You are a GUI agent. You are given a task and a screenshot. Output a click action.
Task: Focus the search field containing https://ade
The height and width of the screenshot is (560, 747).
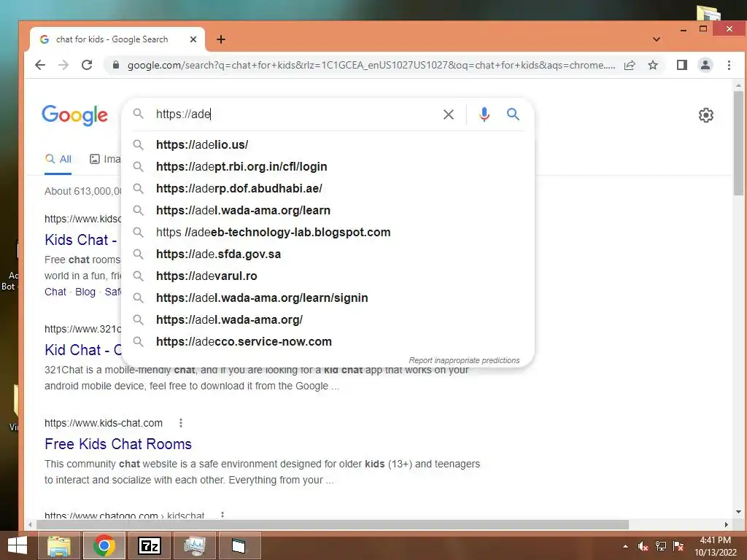click(295, 114)
